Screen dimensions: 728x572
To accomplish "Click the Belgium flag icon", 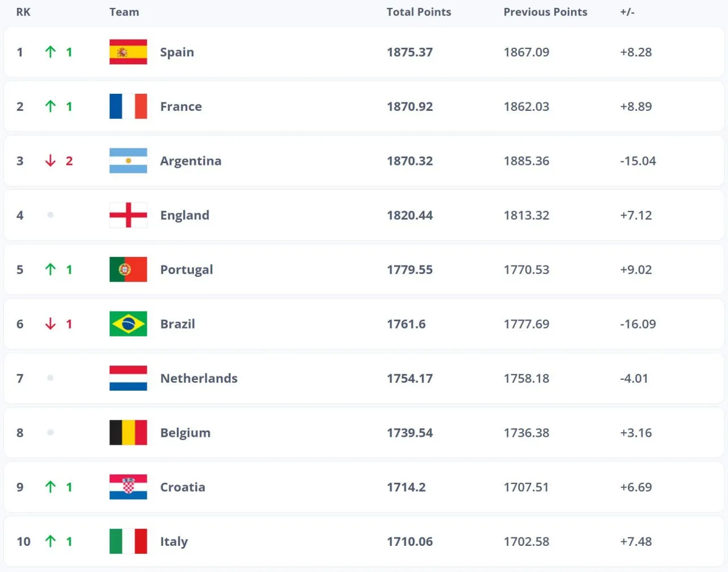I will click(128, 433).
